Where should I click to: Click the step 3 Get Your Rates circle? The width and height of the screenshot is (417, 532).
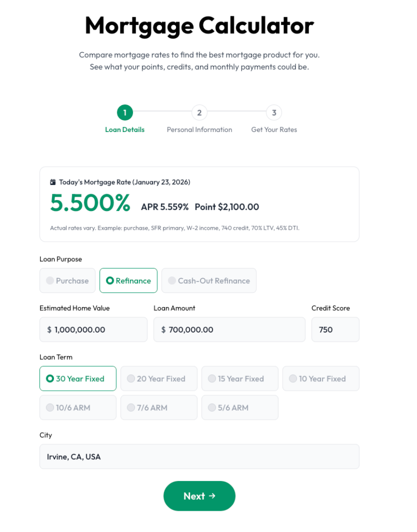click(x=274, y=112)
